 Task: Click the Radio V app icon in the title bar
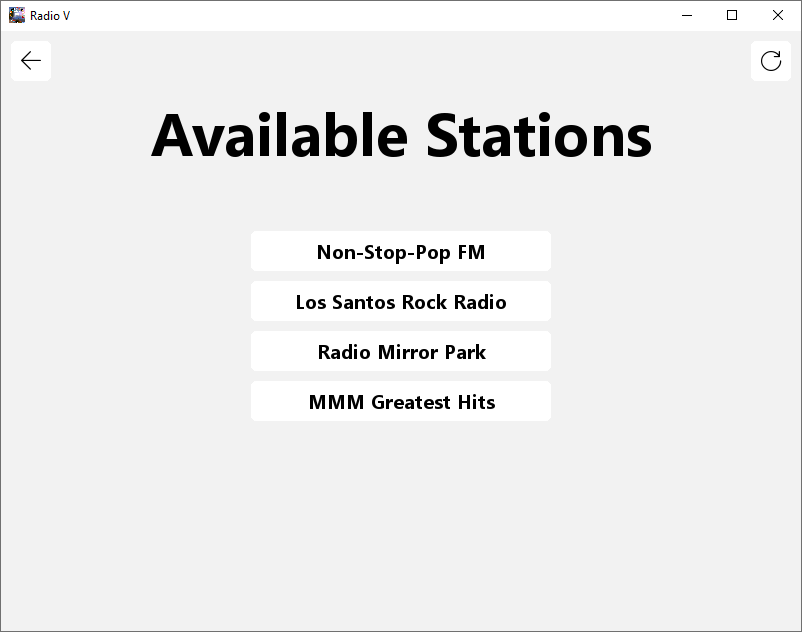(17, 15)
